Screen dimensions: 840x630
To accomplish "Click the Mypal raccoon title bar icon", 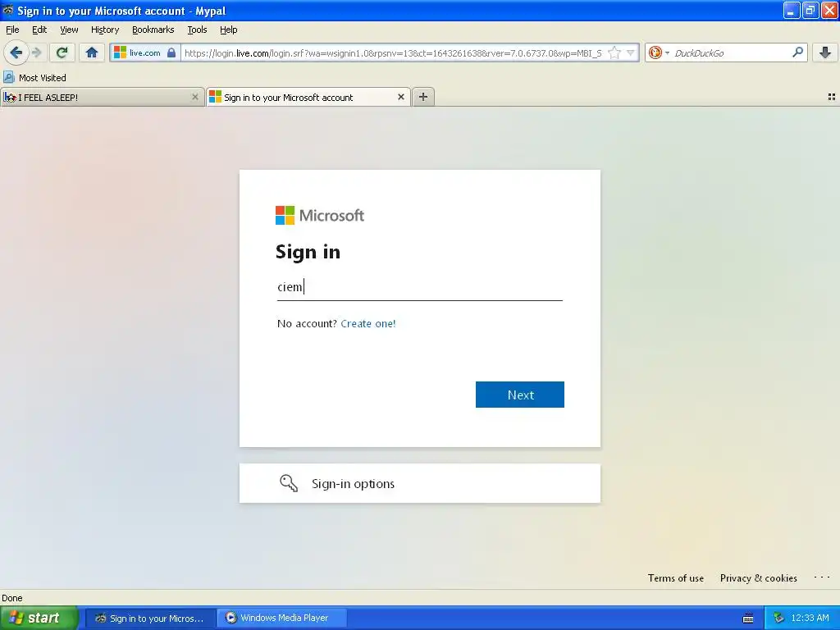I will click(7, 10).
